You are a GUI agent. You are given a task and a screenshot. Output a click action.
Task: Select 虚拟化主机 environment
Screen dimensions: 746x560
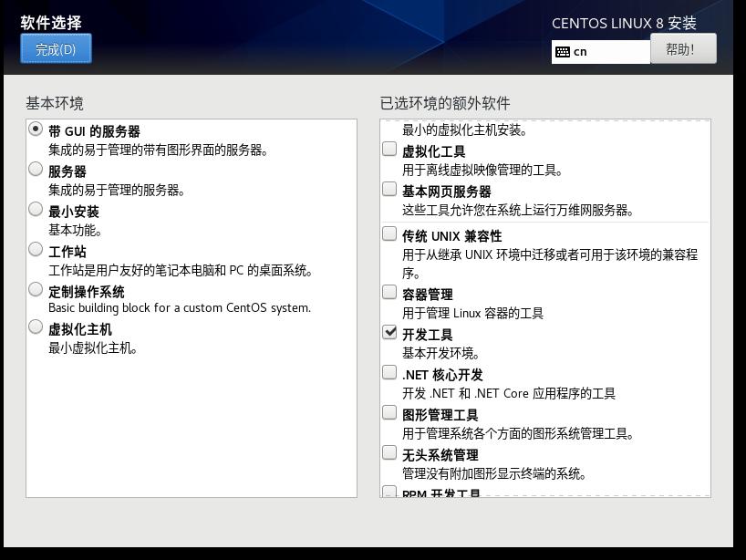(35, 329)
